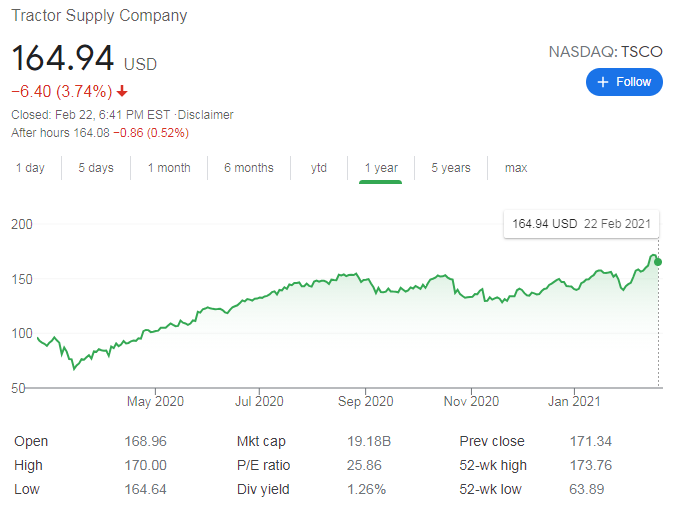Click the −6.40 (3.74%) change value
678x517 pixels.
(x=62, y=92)
